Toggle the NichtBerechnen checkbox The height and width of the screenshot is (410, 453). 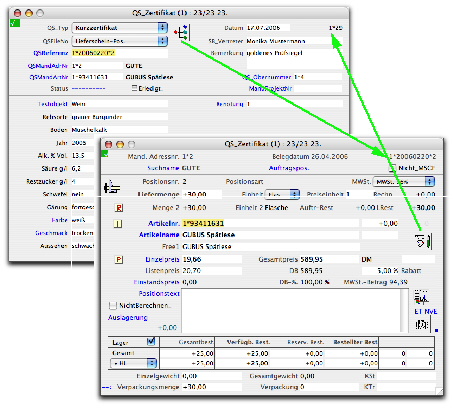pos(113,305)
